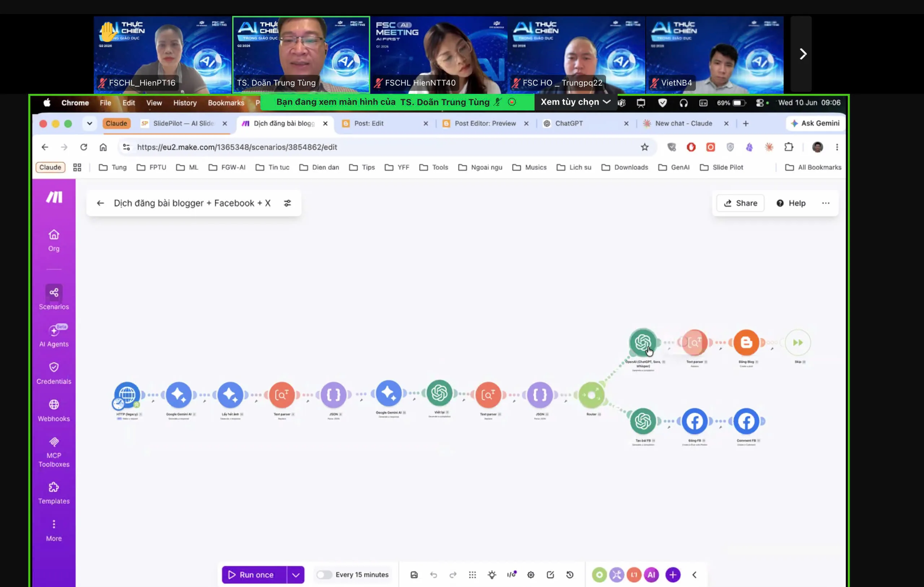The height and width of the screenshot is (587, 924).
Task: Click the auto-align grid icon
Action: coord(472,575)
